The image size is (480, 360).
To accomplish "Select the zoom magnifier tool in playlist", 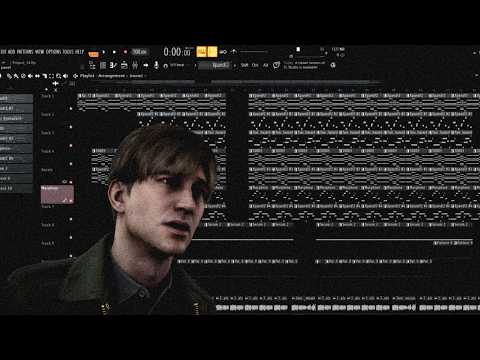I will point(58,76).
